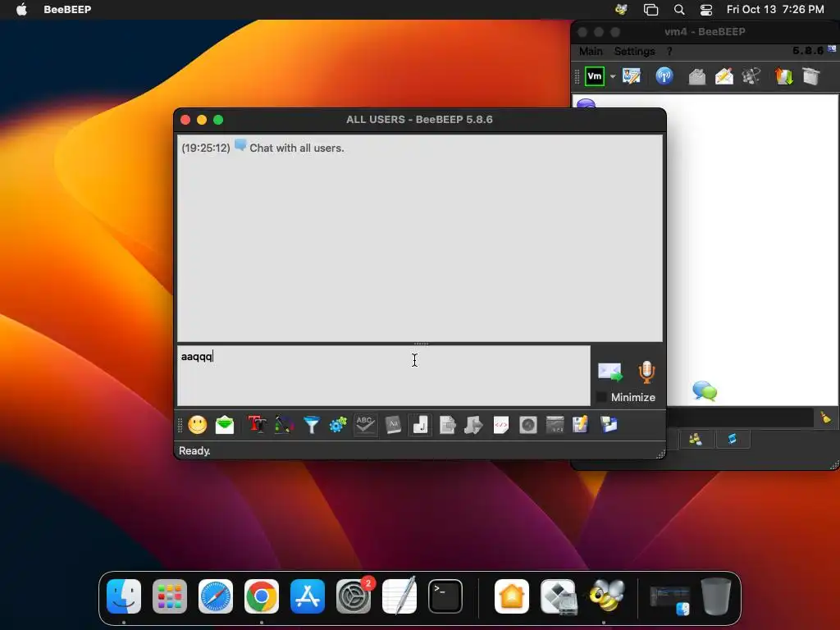Viewport: 840px width, 630px height.
Task: Click the code snippet </> icon
Action: coord(501,425)
